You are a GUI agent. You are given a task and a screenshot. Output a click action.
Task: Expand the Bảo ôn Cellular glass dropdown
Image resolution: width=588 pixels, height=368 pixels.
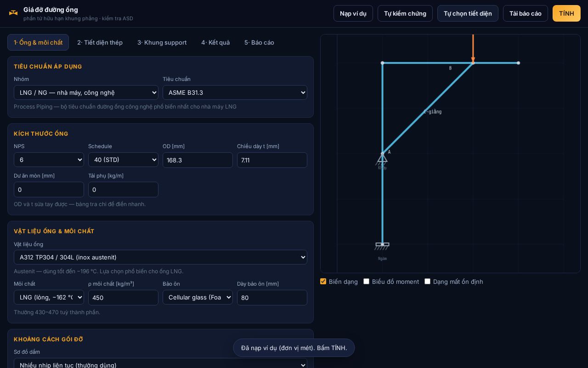click(198, 297)
